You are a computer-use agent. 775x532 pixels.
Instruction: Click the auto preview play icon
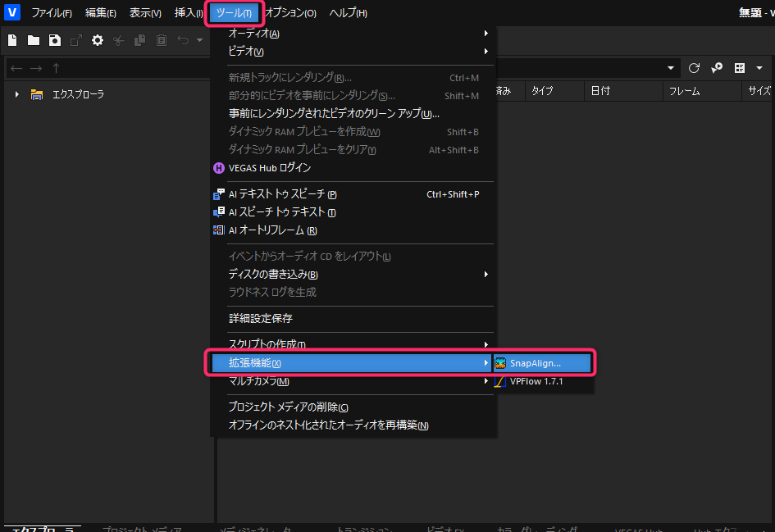coord(716,68)
